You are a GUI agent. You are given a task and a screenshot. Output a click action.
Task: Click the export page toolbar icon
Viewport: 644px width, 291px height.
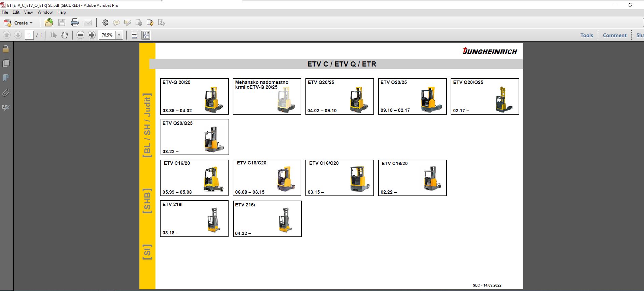(x=150, y=23)
